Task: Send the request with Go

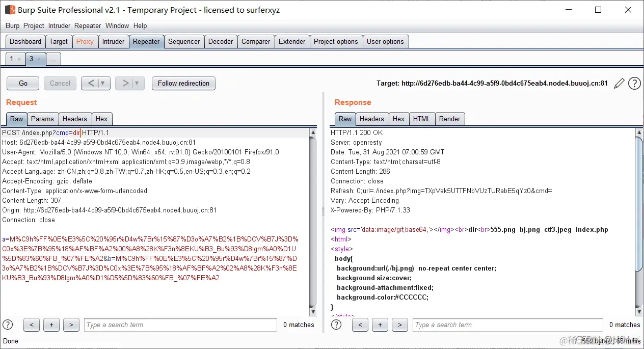Action: click(23, 83)
